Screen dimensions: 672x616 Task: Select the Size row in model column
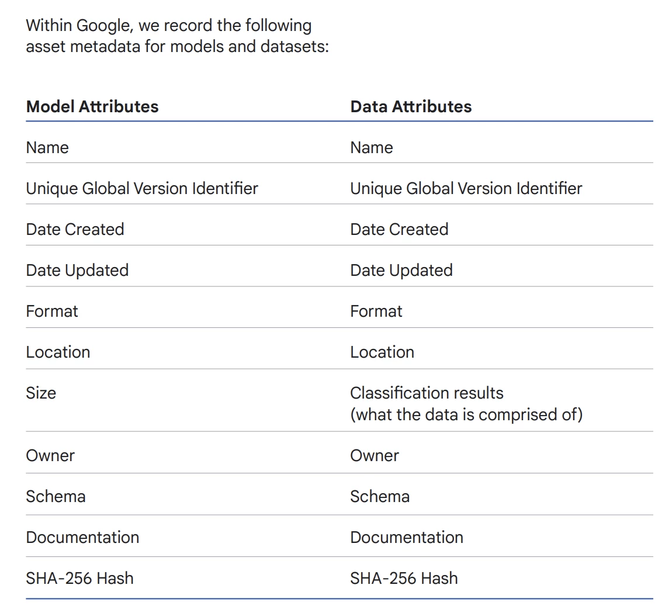tap(41, 393)
